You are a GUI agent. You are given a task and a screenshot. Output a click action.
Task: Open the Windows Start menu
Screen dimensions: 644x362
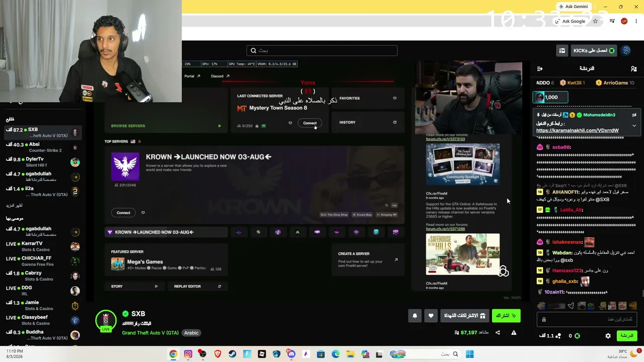tap(469, 354)
